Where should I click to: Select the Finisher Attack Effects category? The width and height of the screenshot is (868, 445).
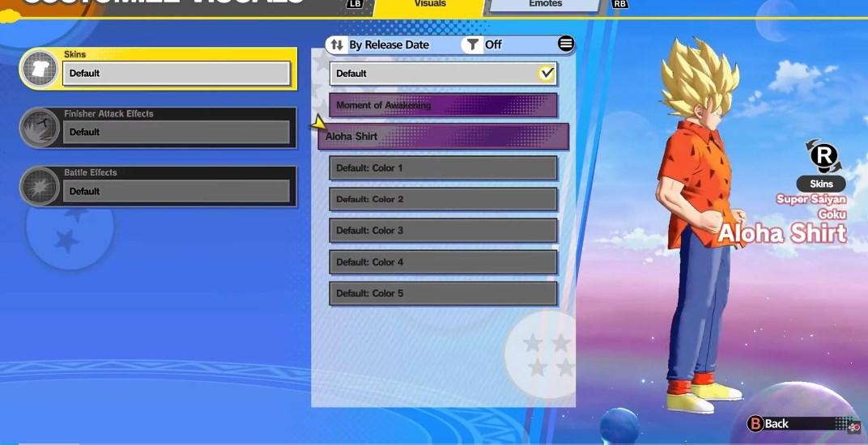(x=159, y=128)
